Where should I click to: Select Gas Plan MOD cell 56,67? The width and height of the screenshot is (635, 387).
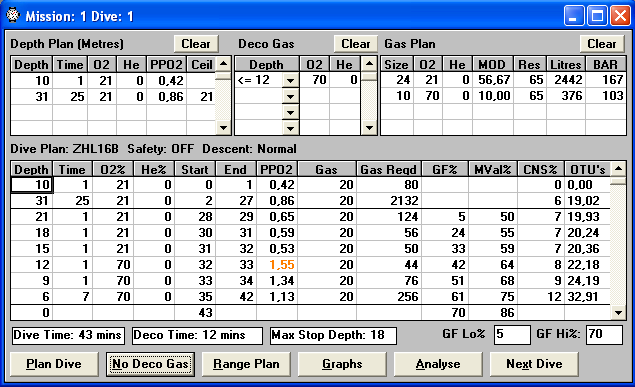tap(493, 80)
